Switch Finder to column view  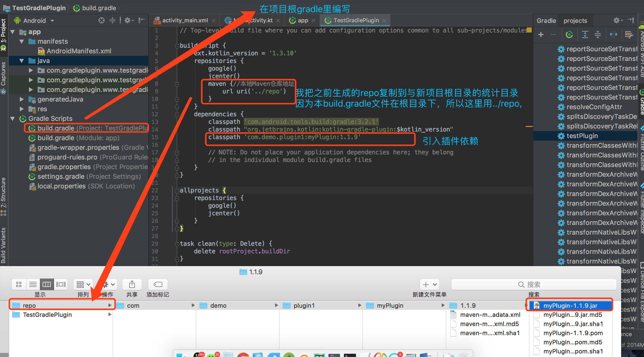pyautogui.click(x=47, y=284)
